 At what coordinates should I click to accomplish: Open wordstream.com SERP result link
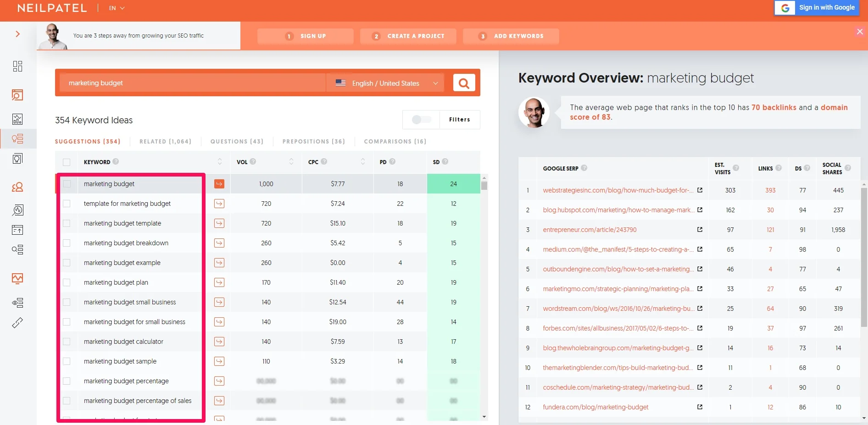pyautogui.click(x=618, y=309)
